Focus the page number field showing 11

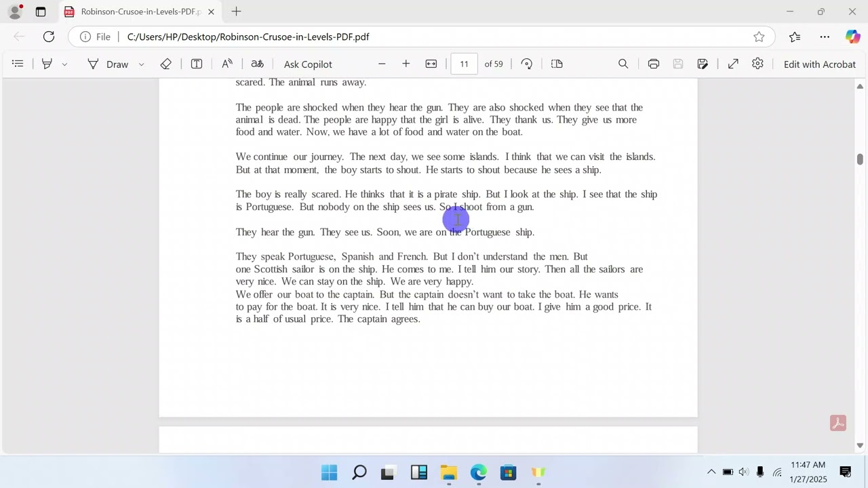coord(464,64)
